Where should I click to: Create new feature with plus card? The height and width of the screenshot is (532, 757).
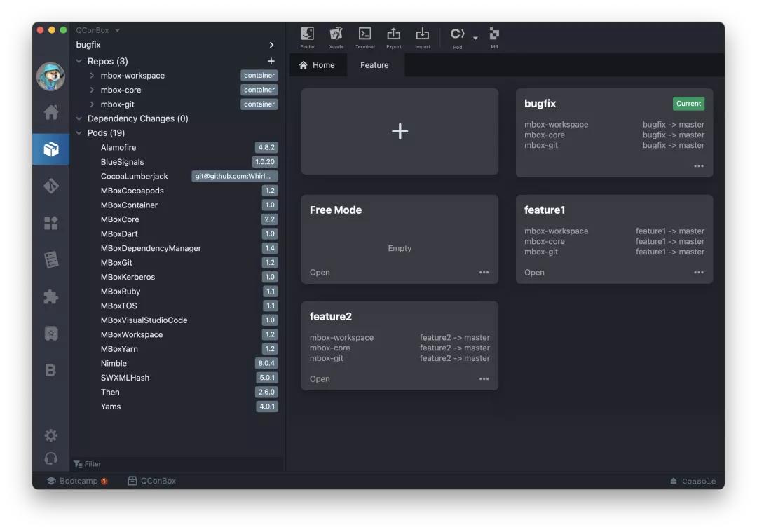click(x=400, y=131)
